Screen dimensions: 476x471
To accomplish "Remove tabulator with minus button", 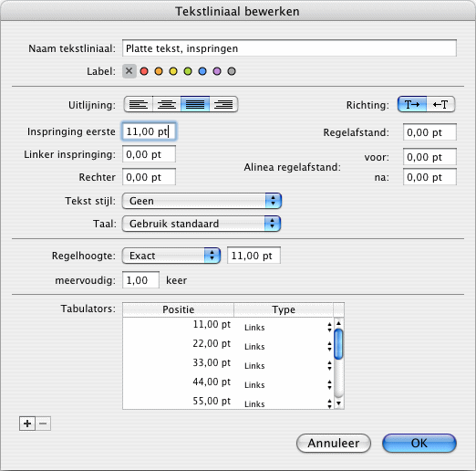I will tap(43, 424).
